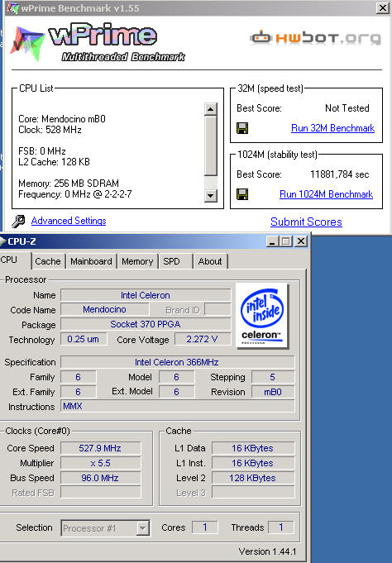
Task: Click 'L2 Cache: 128 KB' line
Action: [x=54, y=162]
